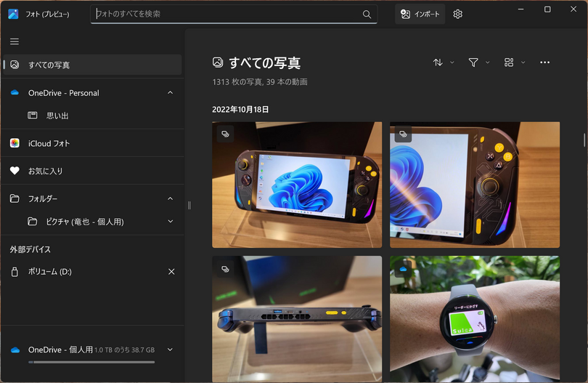588x383 pixels.
Task: Open the smartwatch Suica photo thumbnail
Action: point(475,318)
